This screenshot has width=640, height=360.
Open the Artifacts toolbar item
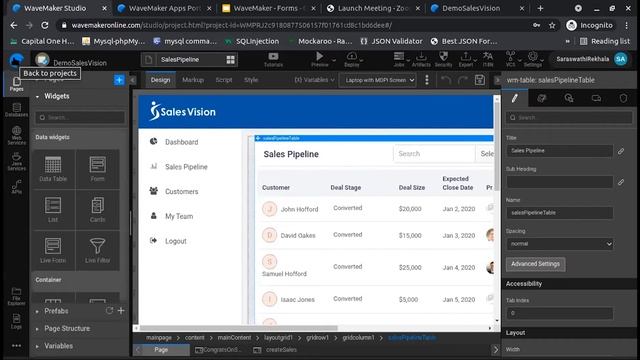[x=421, y=60]
